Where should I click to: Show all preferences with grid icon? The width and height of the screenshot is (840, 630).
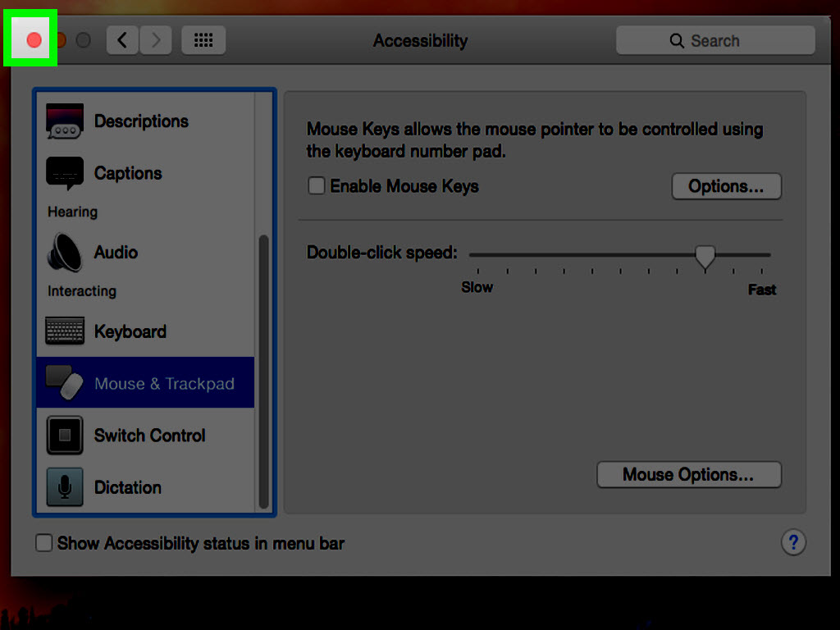coord(203,40)
